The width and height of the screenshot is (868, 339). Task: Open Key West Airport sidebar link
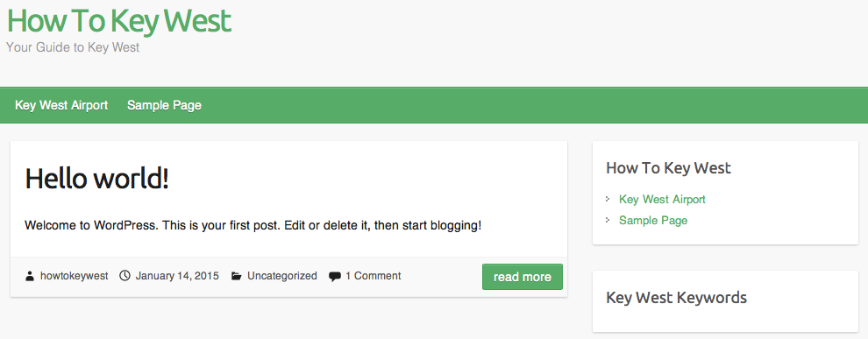pyautogui.click(x=662, y=199)
